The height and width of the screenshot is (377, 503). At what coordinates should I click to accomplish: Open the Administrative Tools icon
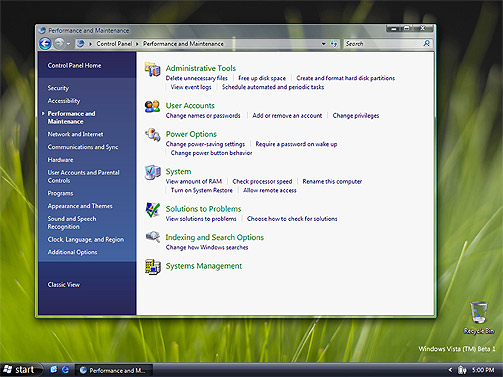(152, 69)
